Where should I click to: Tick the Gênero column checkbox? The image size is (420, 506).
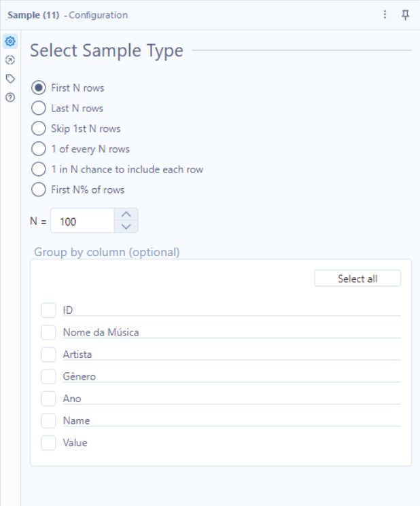coord(48,376)
